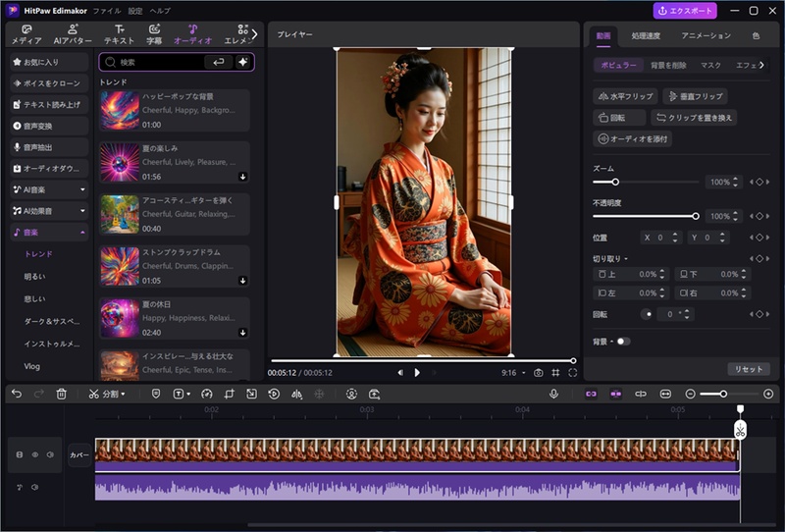Select ハッピーポップな背景 track thumbnail

[120, 110]
